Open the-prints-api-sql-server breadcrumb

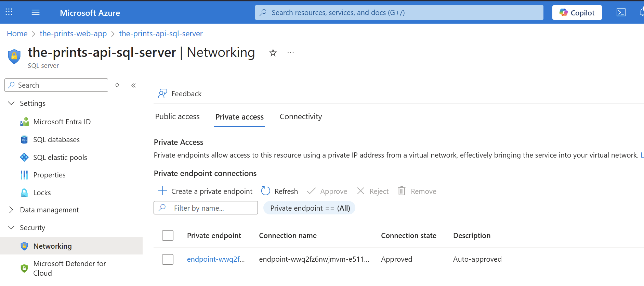[x=161, y=34]
